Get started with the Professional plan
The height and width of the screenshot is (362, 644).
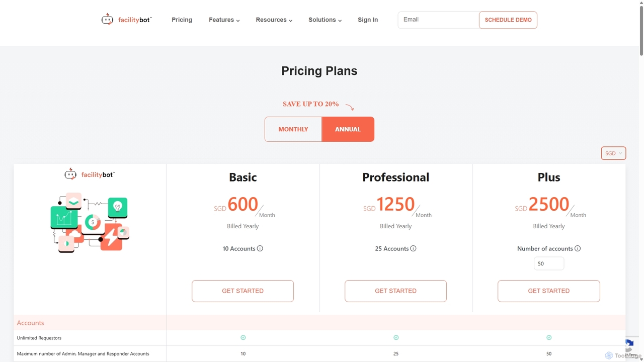click(395, 291)
